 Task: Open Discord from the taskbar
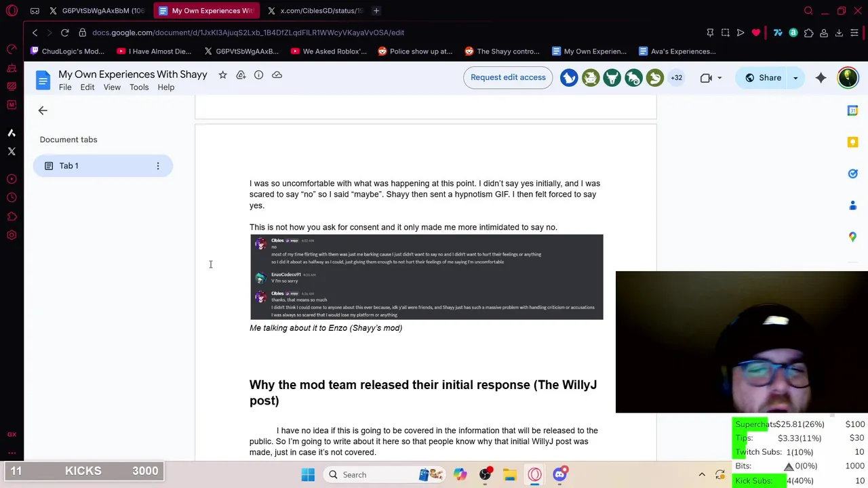[560, 474]
